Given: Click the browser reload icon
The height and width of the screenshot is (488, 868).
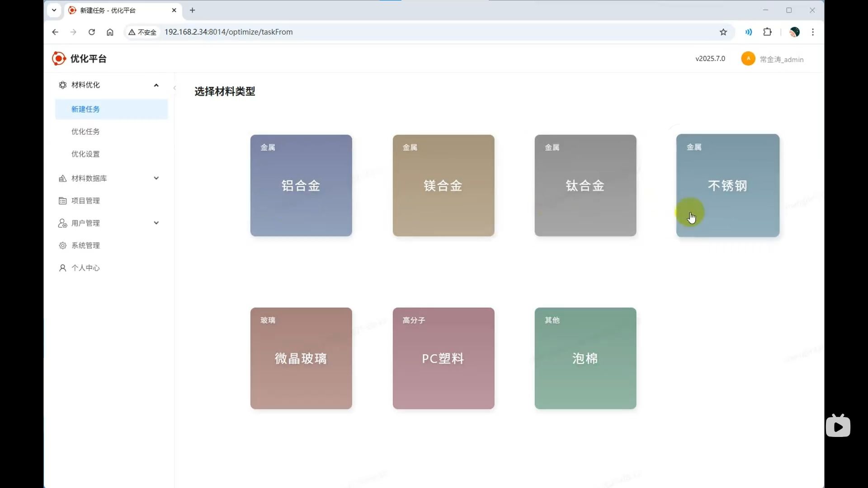Looking at the screenshot, I should (x=92, y=32).
